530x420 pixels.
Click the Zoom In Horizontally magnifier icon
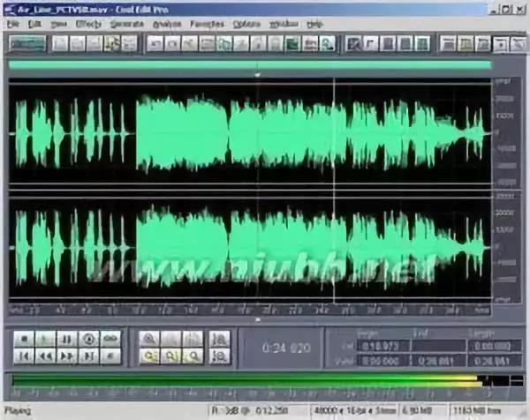click(x=147, y=338)
